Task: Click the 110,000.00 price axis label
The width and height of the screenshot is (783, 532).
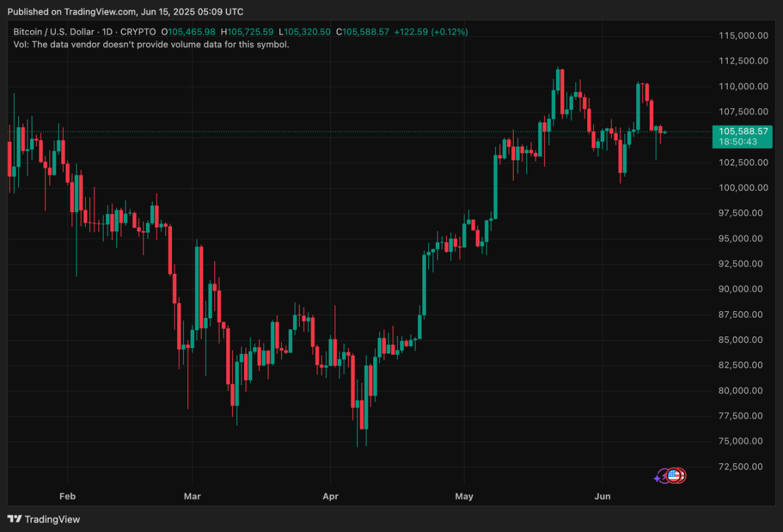Action: (x=743, y=86)
